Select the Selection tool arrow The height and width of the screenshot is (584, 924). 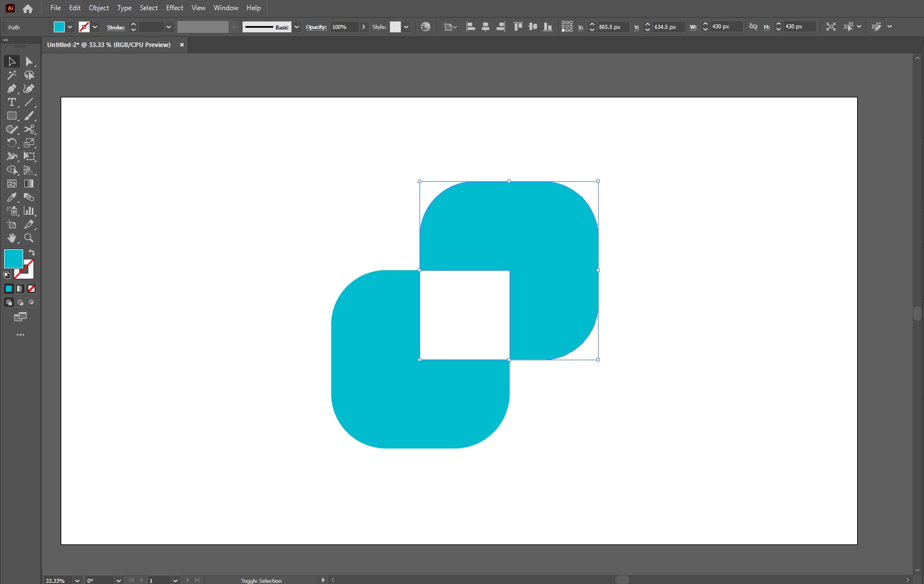(11, 61)
